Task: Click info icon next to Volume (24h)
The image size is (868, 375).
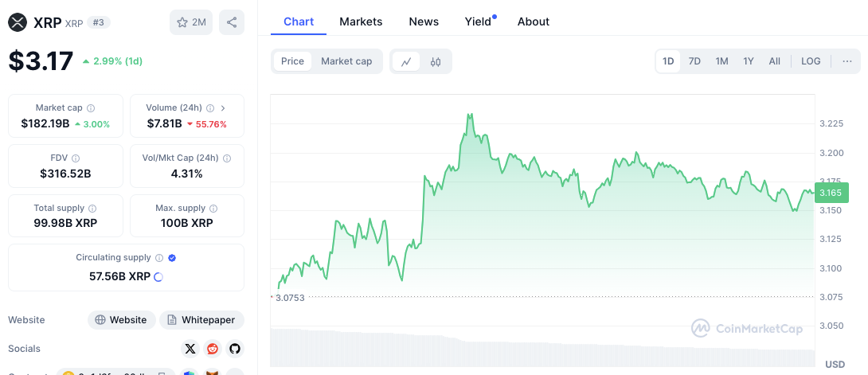Action: (x=210, y=107)
